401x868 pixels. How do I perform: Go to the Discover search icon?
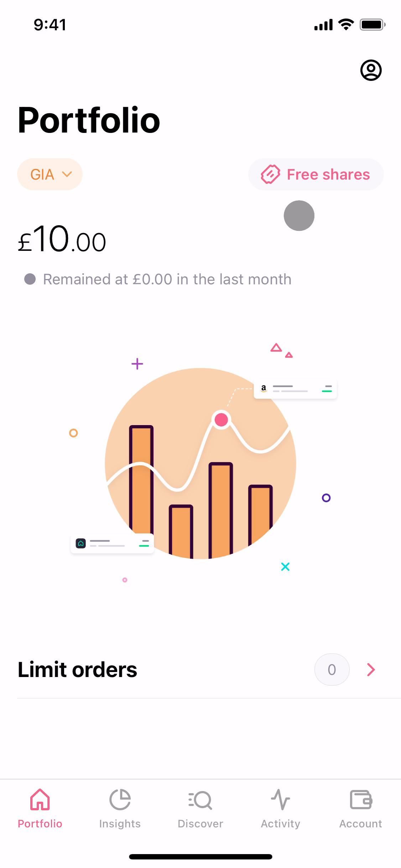tap(200, 800)
